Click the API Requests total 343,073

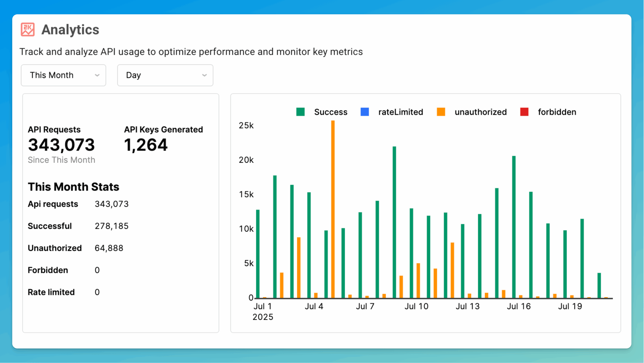coord(61,144)
